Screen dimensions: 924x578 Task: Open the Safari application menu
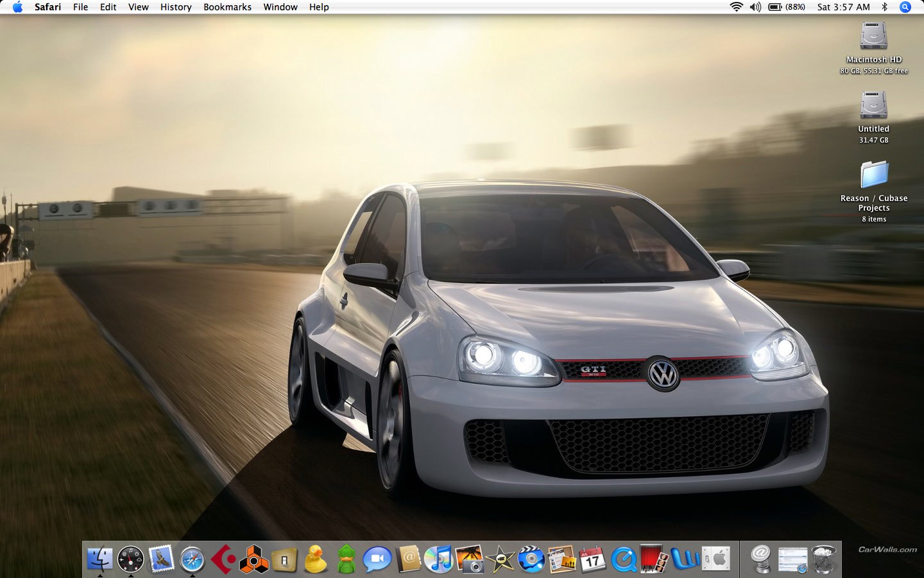pos(47,7)
